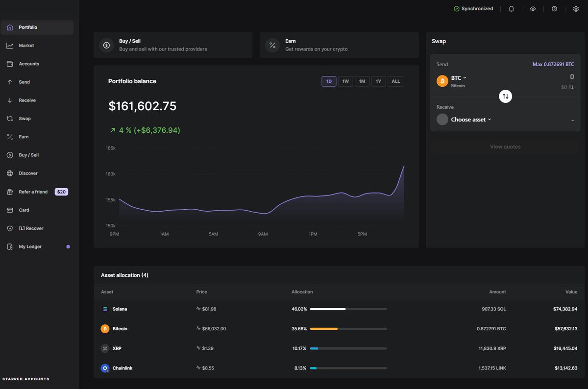588x389 pixels.
Task: Open My Ledger from the sidebar label
Action: pyautogui.click(x=30, y=247)
